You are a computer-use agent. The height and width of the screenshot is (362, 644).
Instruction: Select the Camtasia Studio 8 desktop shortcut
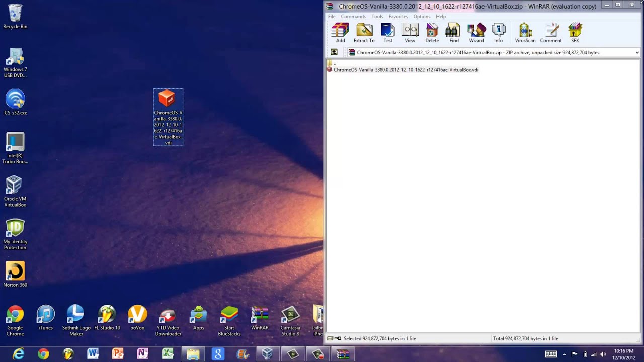pyautogui.click(x=290, y=321)
